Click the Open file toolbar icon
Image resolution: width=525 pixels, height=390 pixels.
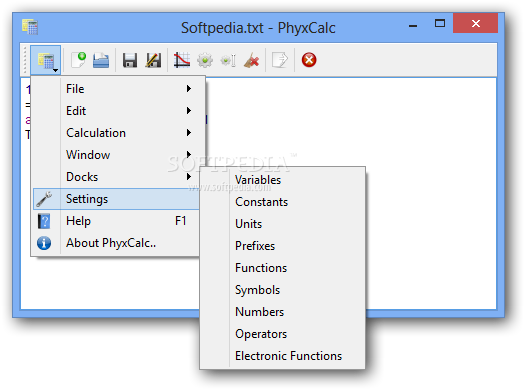[101, 61]
